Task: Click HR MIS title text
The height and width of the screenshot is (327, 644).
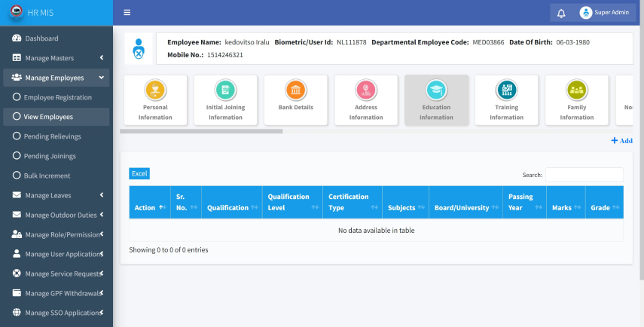Action: tap(40, 13)
